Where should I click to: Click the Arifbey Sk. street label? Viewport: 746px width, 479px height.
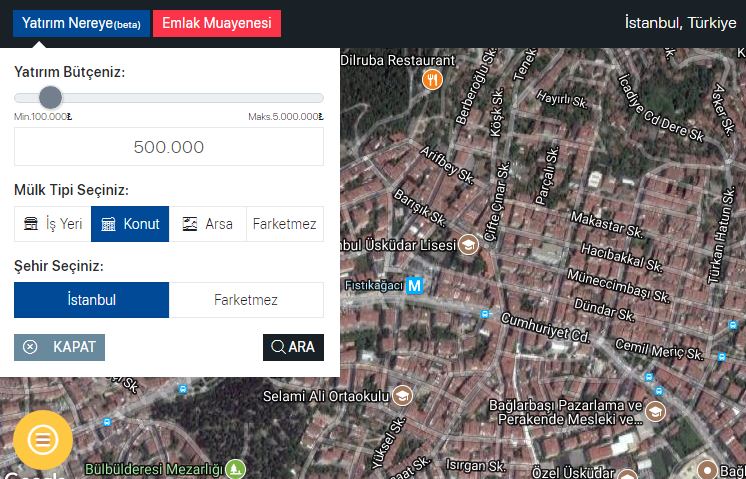click(x=447, y=165)
